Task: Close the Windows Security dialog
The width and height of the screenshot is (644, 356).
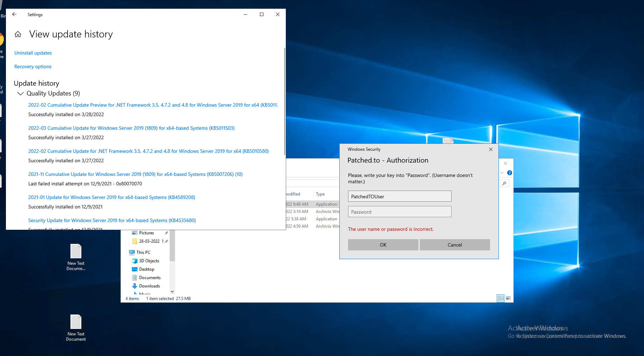Action: (x=491, y=149)
